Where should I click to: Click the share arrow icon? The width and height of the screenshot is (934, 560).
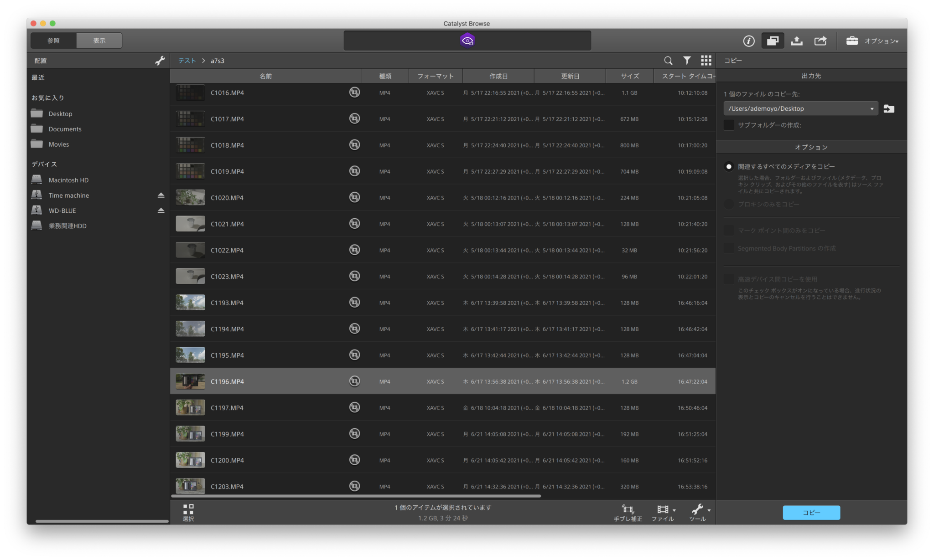click(820, 41)
